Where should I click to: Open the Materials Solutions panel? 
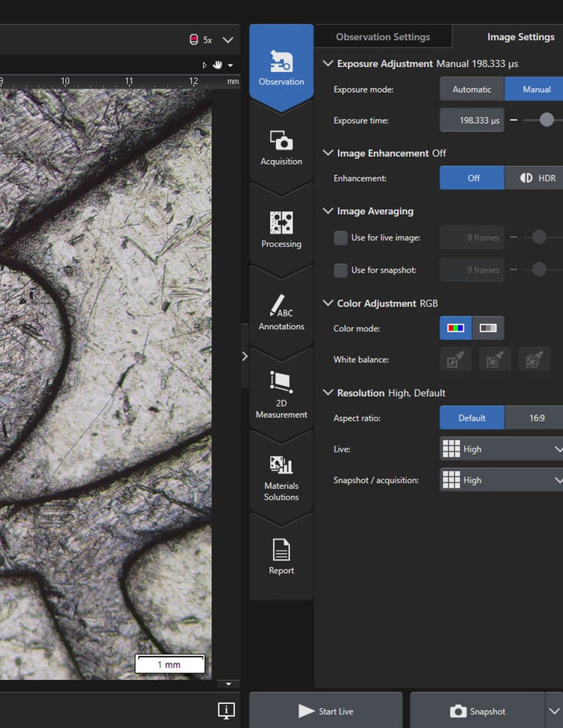click(281, 477)
